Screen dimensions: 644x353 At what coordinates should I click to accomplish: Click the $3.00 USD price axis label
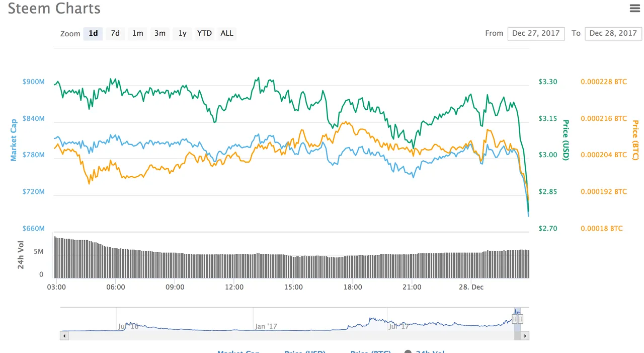coord(548,155)
